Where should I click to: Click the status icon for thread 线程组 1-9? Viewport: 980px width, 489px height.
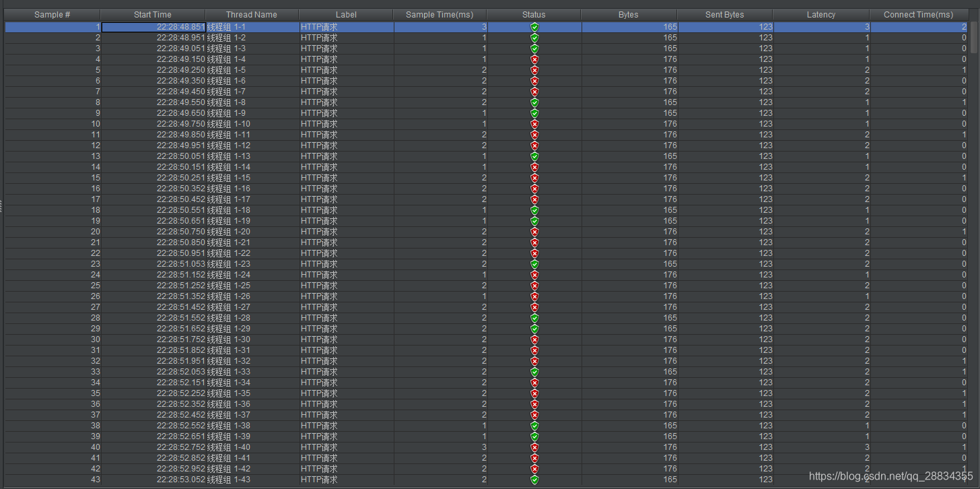534,113
